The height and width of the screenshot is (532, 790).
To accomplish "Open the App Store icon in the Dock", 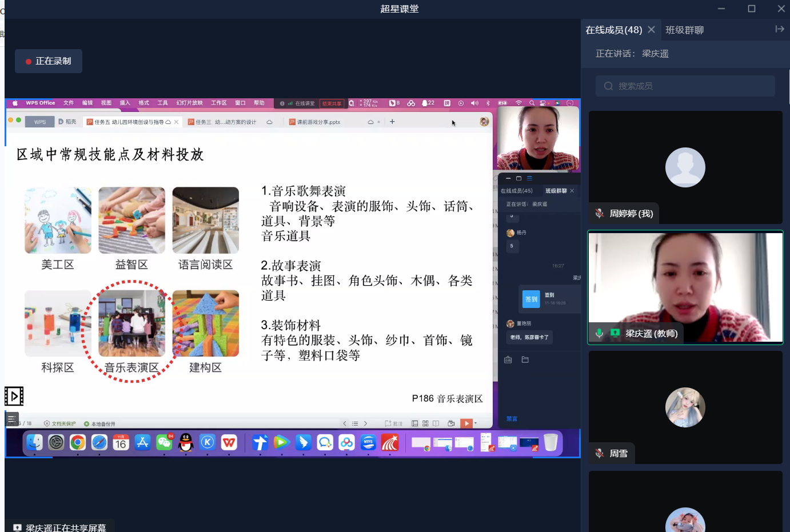I will 142,442.
